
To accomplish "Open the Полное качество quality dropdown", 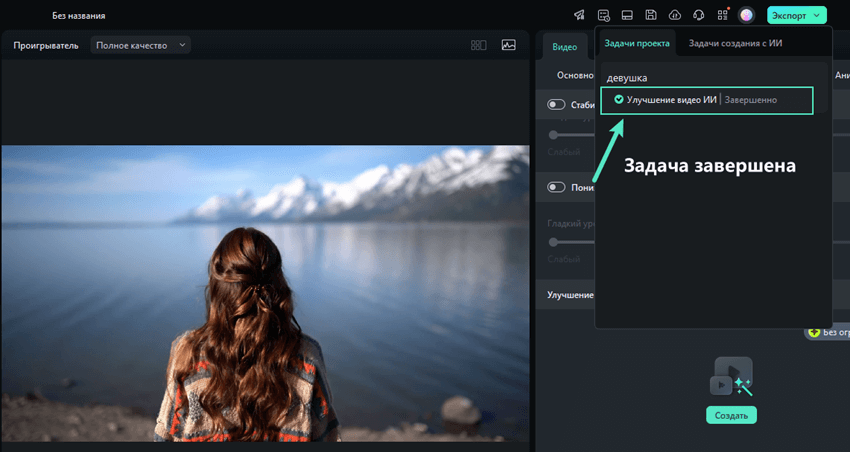I will [x=140, y=45].
